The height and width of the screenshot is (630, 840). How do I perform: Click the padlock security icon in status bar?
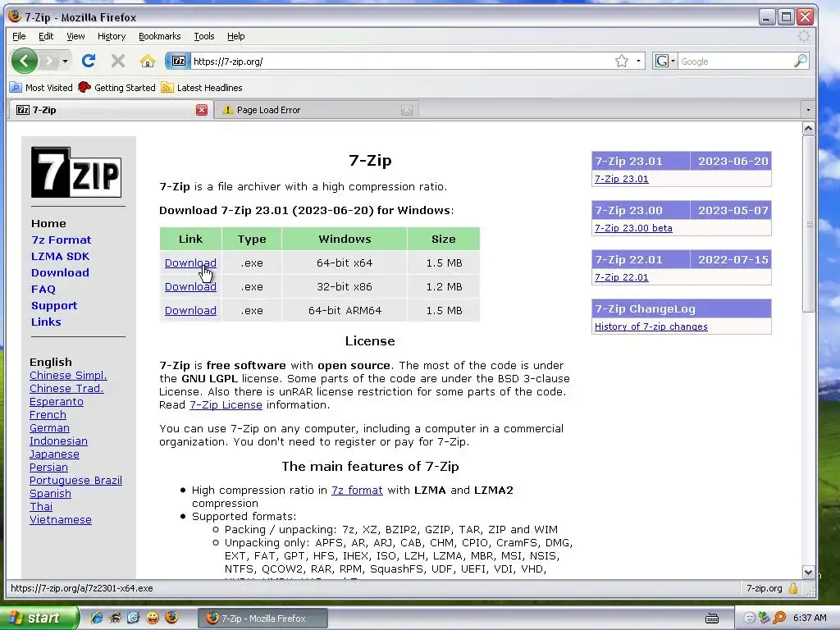click(x=793, y=588)
